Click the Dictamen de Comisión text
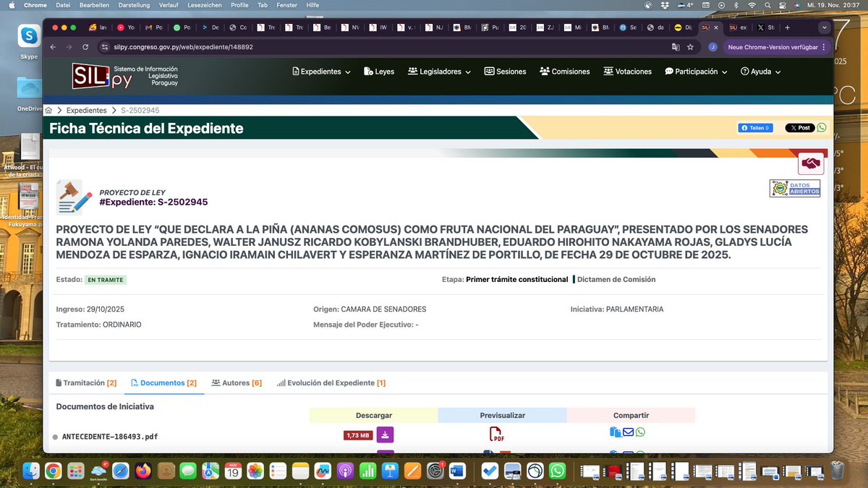 point(616,279)
